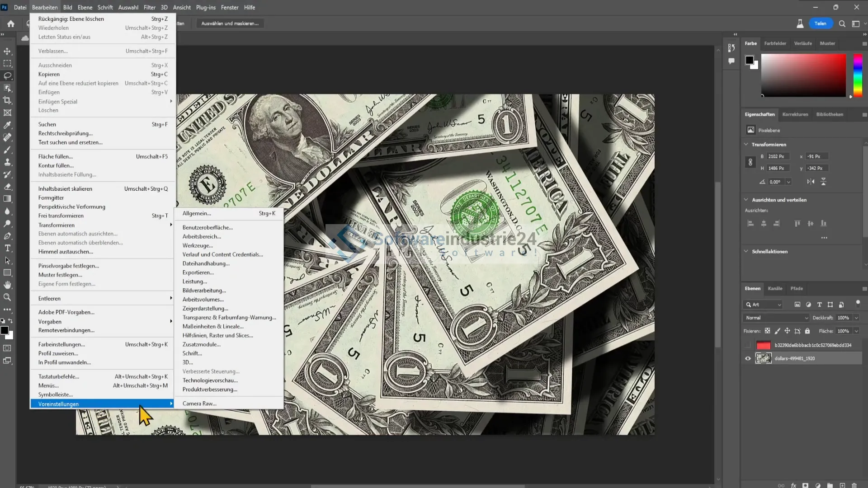The width and height of the screenshot is (868, 488).
Task: Select the Horizontal Type tool
Action: [x=7, y=248]
